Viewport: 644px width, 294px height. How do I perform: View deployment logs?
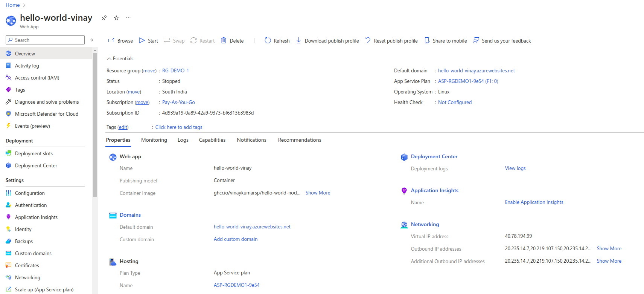pos(515,168)
